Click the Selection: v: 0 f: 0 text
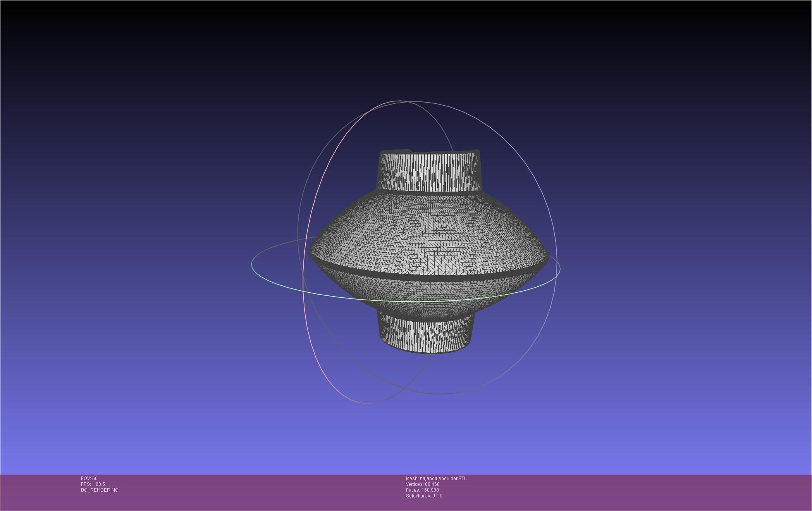The image size is (812, 511). point(424,496)
